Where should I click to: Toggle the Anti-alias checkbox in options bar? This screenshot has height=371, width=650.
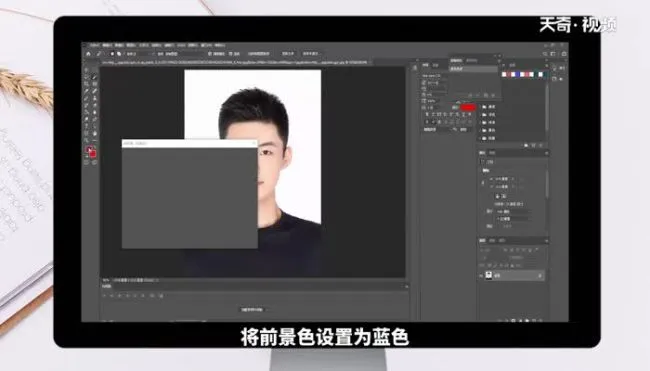coord(210,54)
